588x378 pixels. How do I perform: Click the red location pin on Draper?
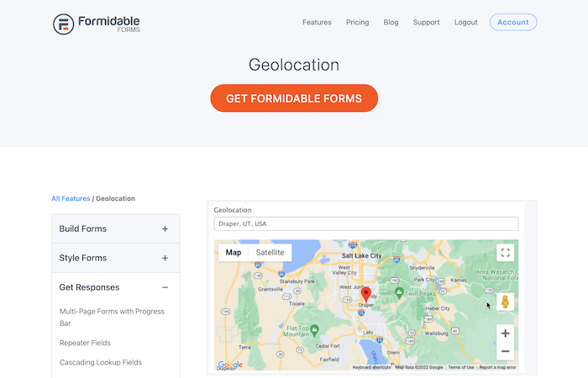(366, 295)
